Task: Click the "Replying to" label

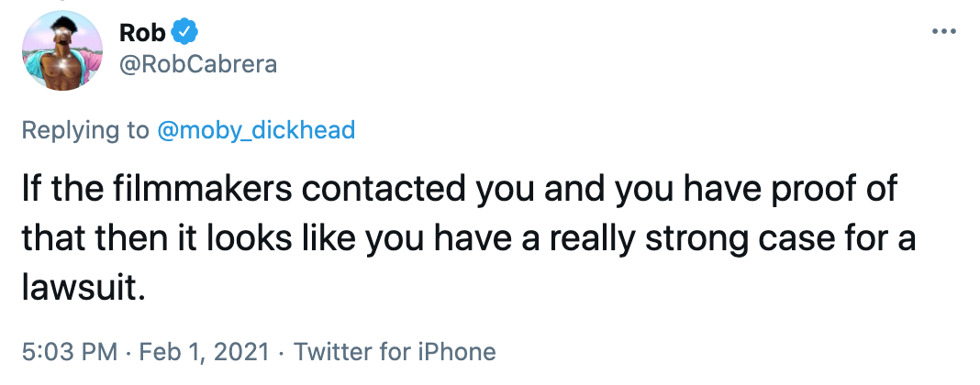Action: (x=84, y=130)
